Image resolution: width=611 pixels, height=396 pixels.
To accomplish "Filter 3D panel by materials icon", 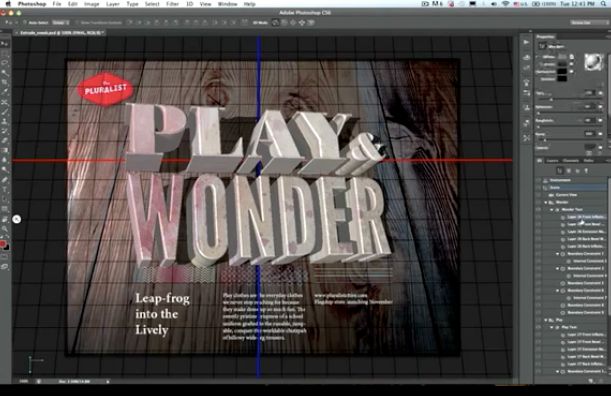I will coord(577,171).
